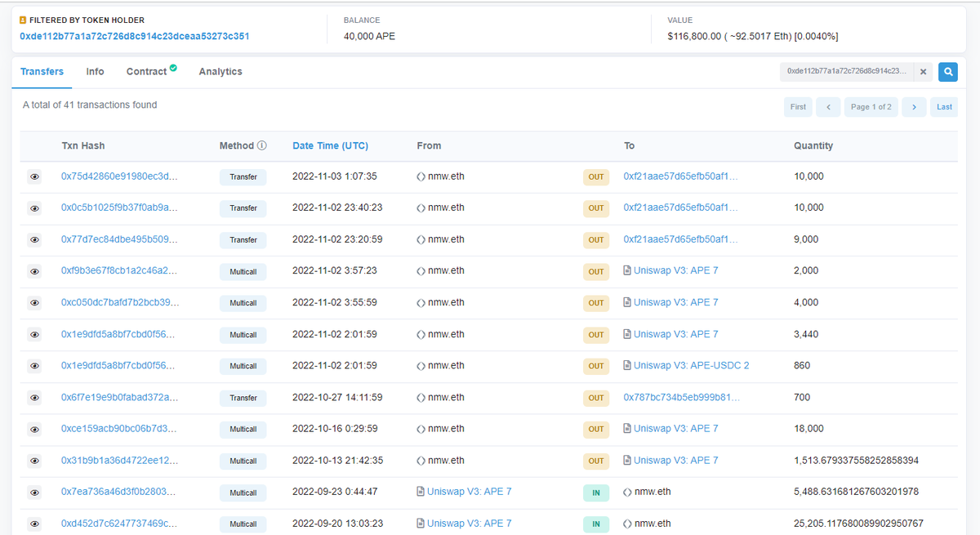980x535 pixels.
Task: Open token holder address 0xde112b77a1a72c726d8c link
Action: [x=135, y=37]
